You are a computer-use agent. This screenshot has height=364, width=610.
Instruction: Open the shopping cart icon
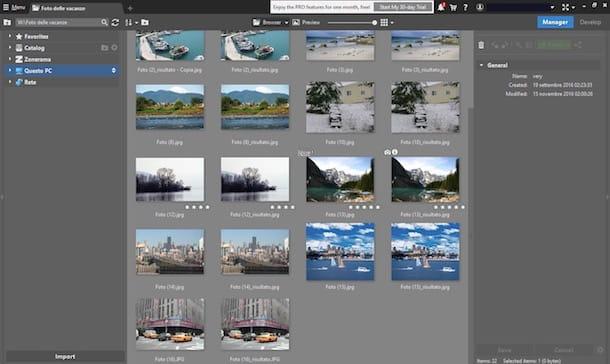click(x=453, y=7)
